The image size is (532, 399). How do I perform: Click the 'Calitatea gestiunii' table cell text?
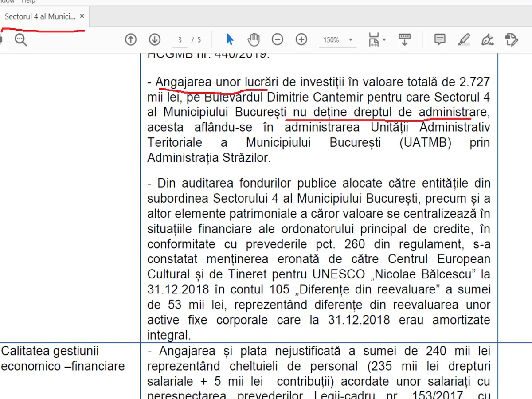click(x=50, y=351)
